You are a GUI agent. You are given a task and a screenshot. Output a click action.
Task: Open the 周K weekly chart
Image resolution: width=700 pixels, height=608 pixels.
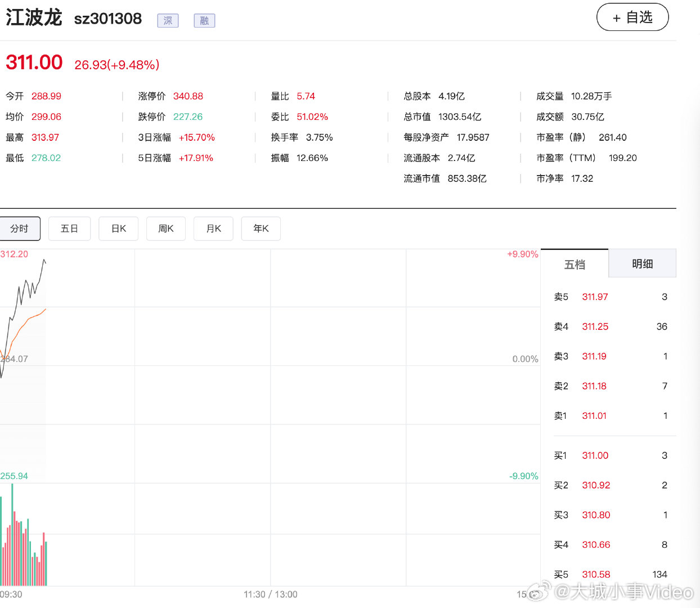tap(165, 229)
